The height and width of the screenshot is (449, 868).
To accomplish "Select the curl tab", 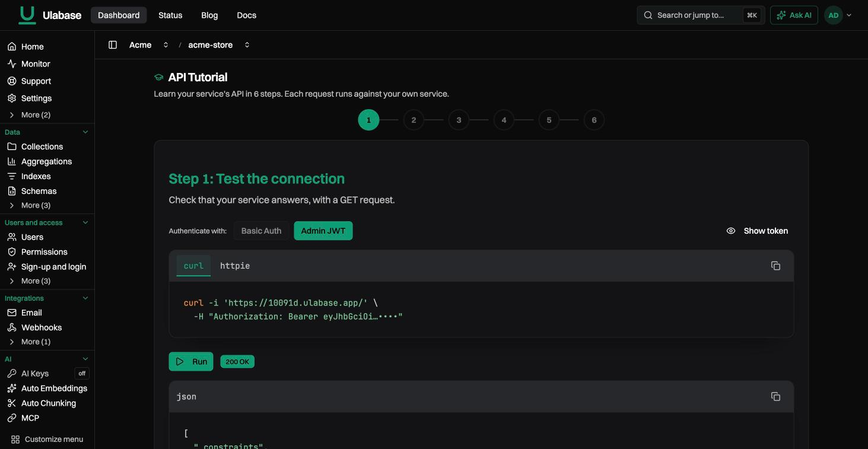I will (x=193, y=266).
